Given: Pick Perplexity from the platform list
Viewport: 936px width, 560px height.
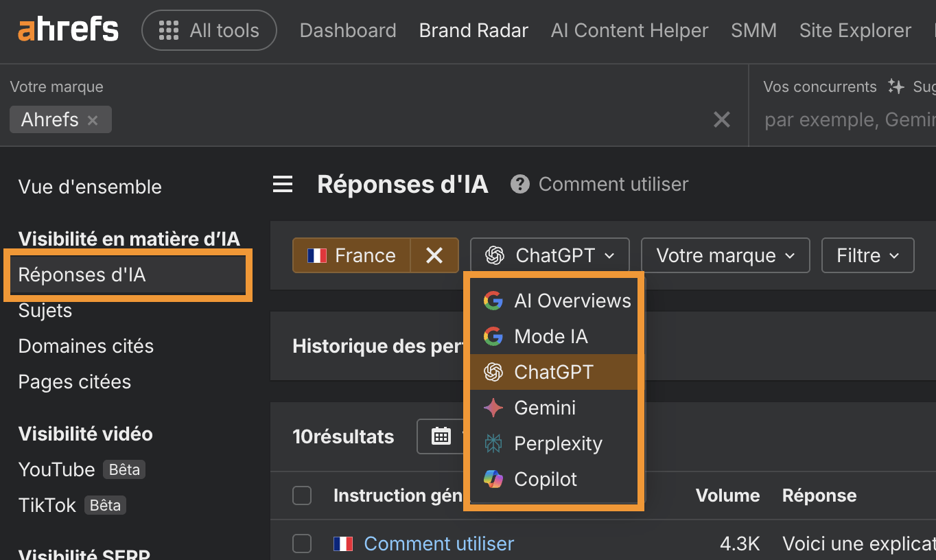Looking at the screenshot, I should point(558,443).
